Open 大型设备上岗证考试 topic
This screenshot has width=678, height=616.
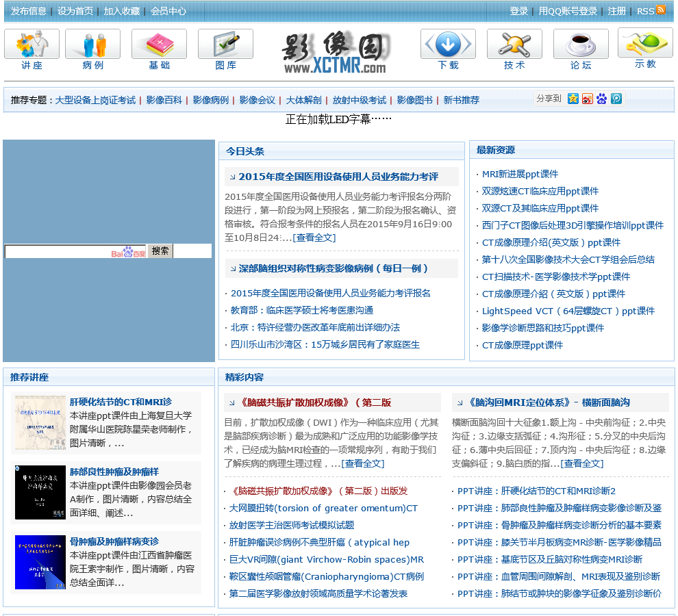[x=95, y=101]
